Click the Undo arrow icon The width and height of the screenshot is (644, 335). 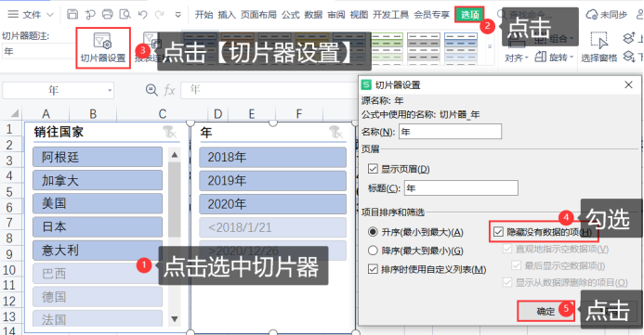click(142, 15)
